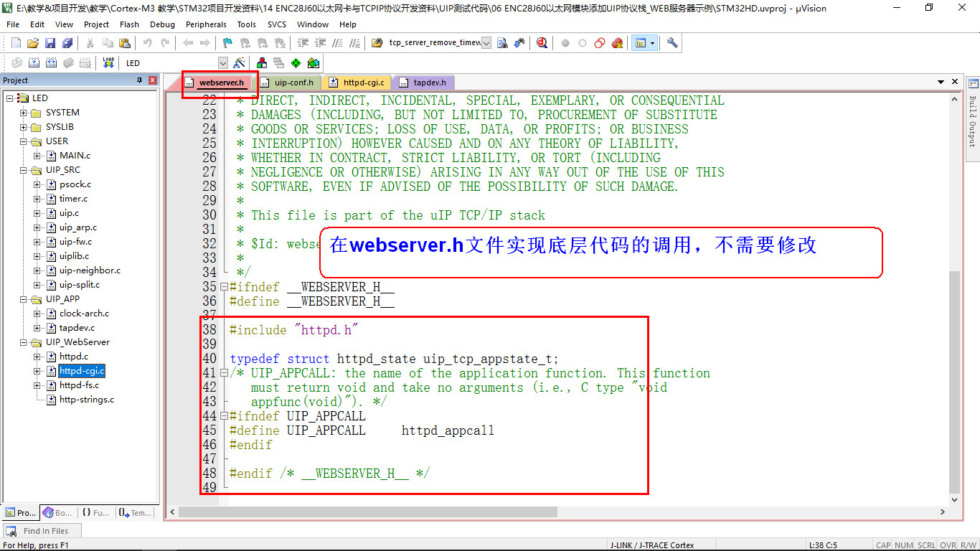The image size is (980, 551).
Task: Collapse the UIP_WebServer group
Action: (x=24, y=342)
